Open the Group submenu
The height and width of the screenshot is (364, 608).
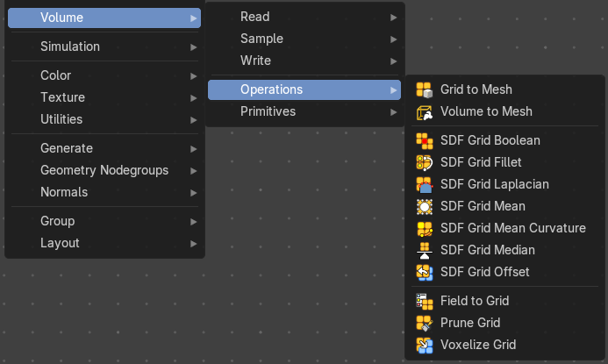click(104, 221)
